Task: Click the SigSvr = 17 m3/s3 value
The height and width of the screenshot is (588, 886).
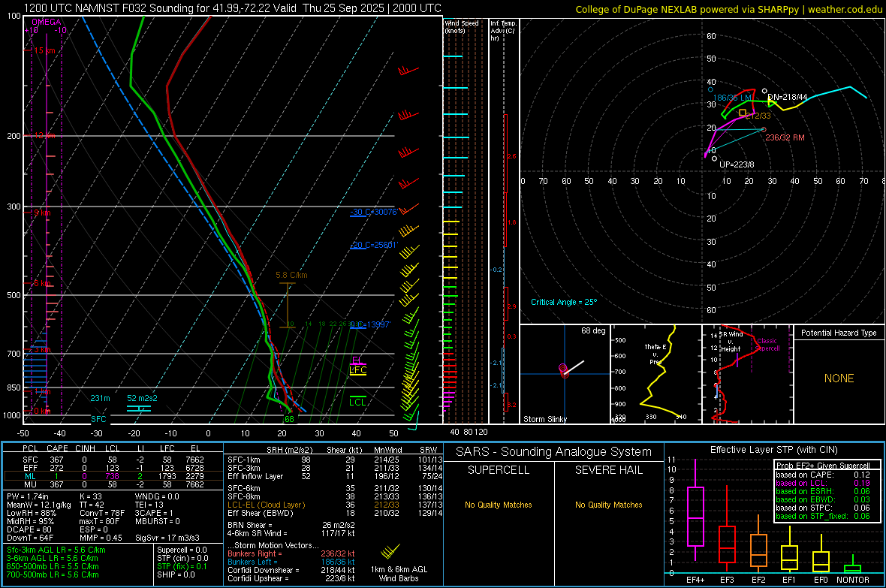Action: [168, 538]
